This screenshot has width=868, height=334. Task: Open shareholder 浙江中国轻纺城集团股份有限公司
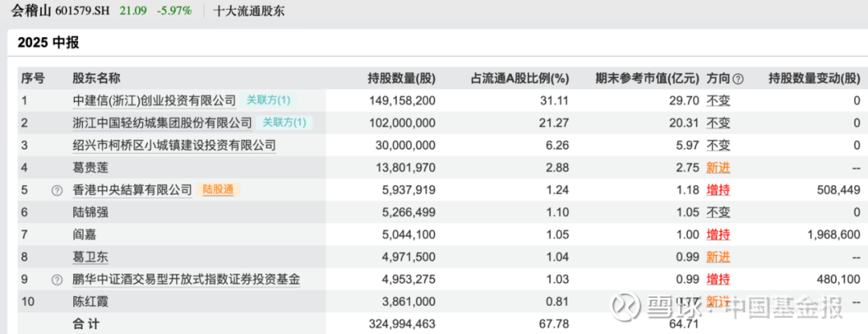click(162, 123)
